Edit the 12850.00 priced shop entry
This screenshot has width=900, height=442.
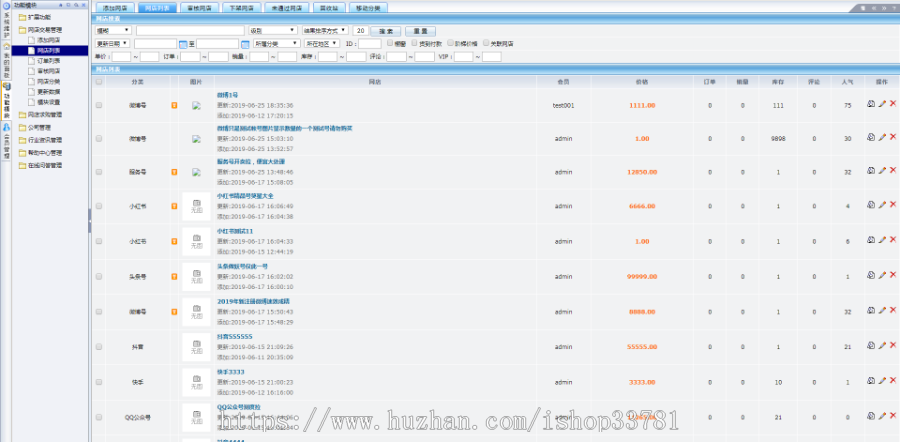(882, 172)
